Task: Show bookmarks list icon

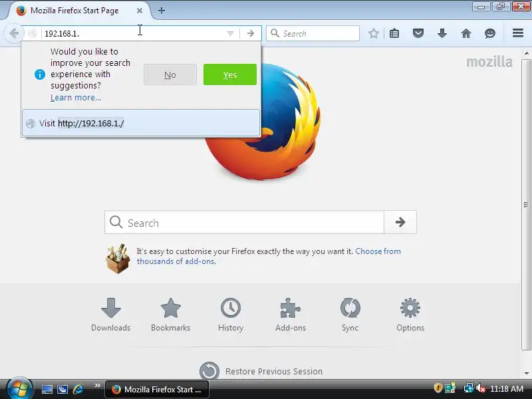Action: 394,33
